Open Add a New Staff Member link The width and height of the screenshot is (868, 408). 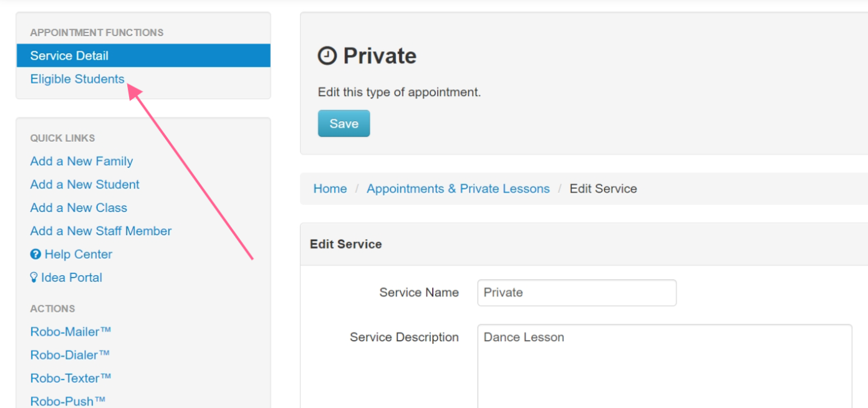(x=101, y=231)
